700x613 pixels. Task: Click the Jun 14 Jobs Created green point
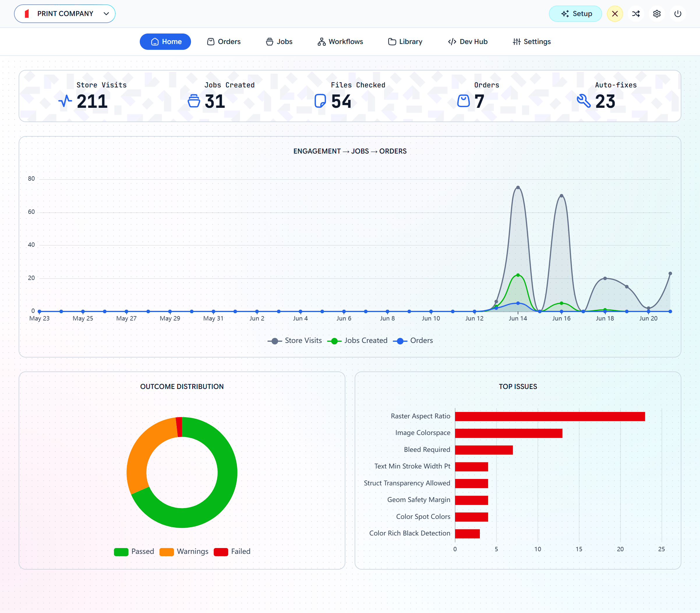(518, 275)
